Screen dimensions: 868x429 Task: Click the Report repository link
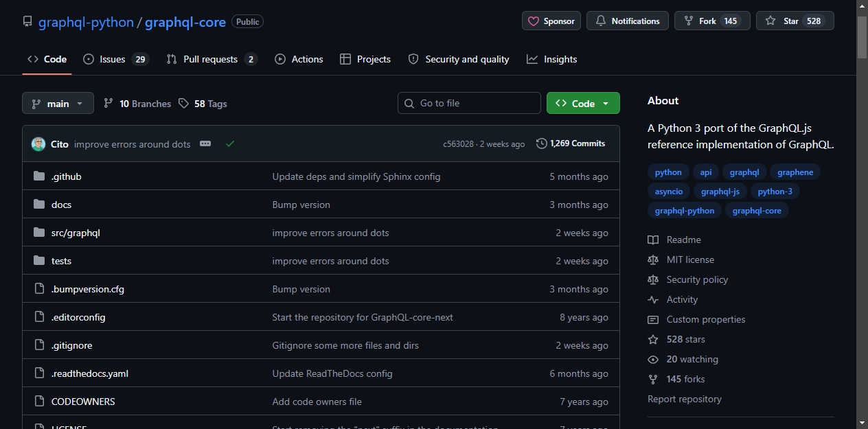click(685, 399)
